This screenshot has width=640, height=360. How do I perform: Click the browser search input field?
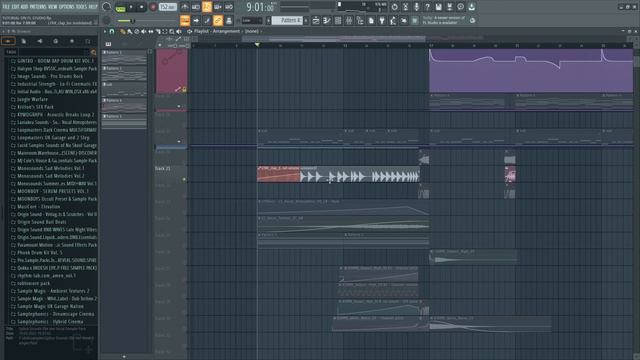tap(53, 52)
